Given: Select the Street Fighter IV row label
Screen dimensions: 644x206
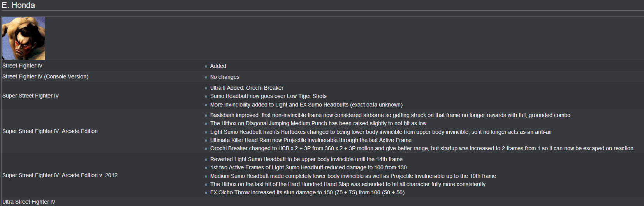Looking at the screenshot, I should pos(23,66).
